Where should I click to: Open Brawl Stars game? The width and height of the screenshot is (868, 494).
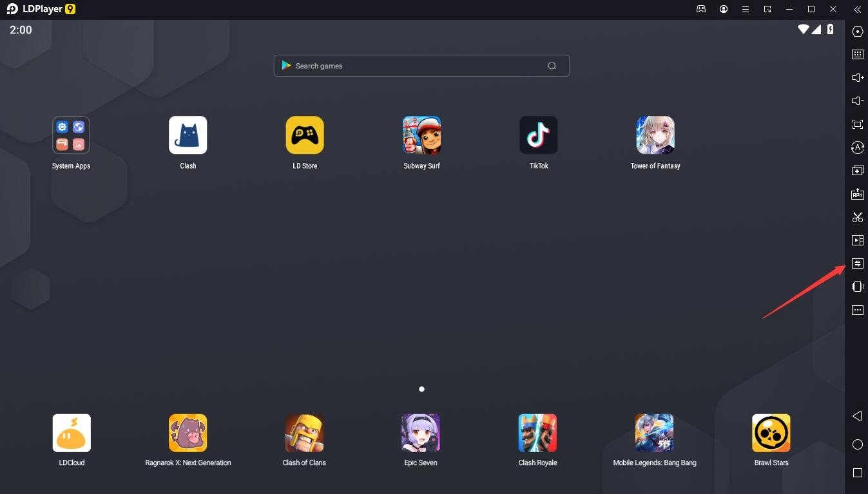[771, 433]
